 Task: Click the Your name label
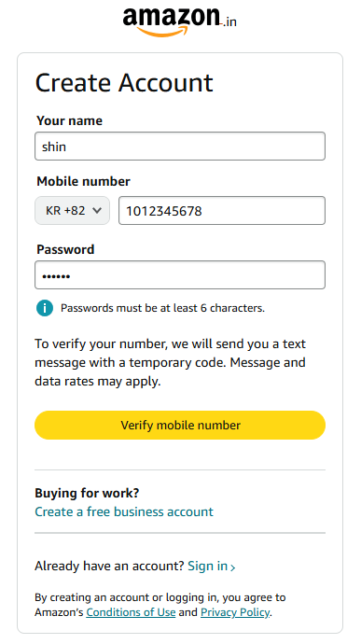tap(69, 120)
